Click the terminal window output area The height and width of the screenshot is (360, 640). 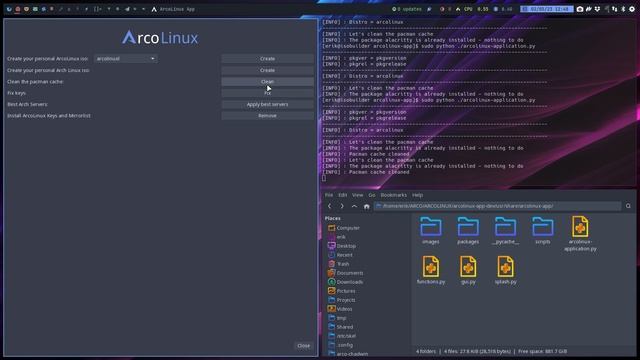pyautogui.click(x=478, y=102)
